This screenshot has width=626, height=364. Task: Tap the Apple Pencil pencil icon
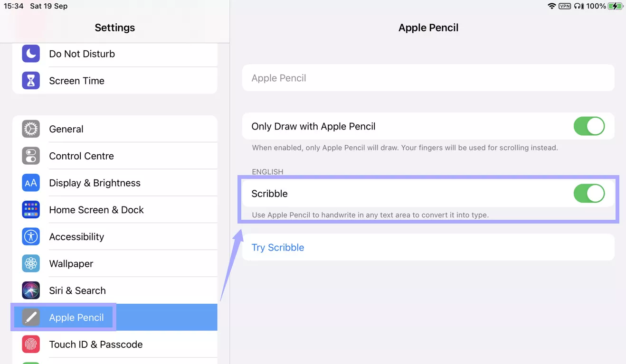(30, 317)
